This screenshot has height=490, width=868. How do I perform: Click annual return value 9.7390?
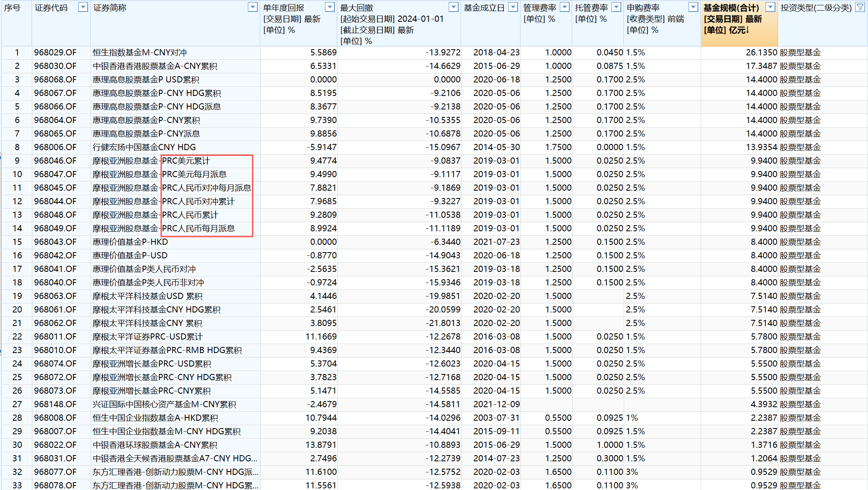pos(323,120)
